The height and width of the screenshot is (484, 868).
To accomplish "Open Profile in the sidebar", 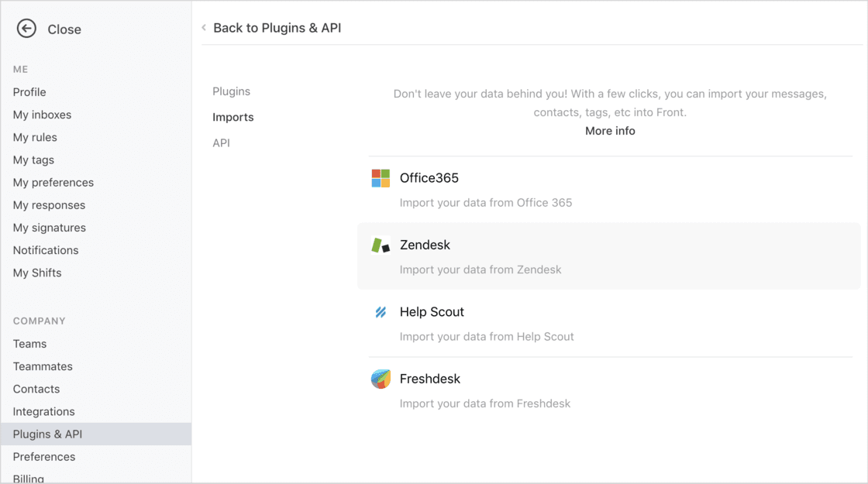I will click(x=29, y=92).
